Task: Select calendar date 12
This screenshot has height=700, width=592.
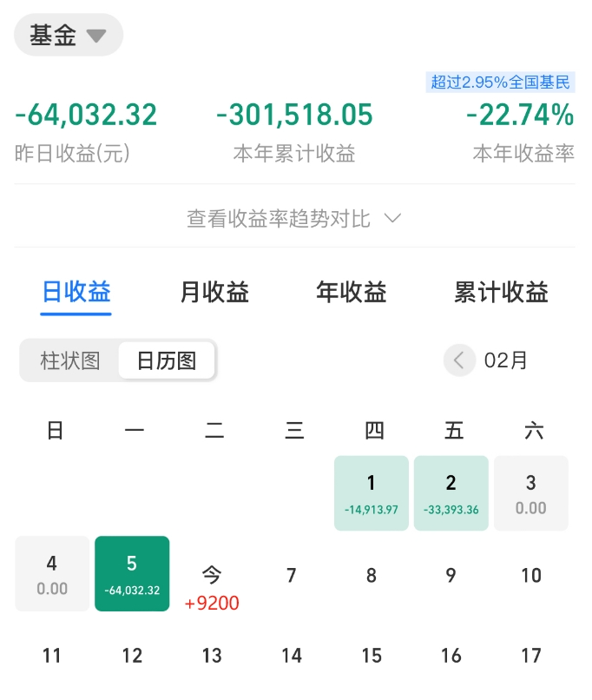Action: coord(132,656)
